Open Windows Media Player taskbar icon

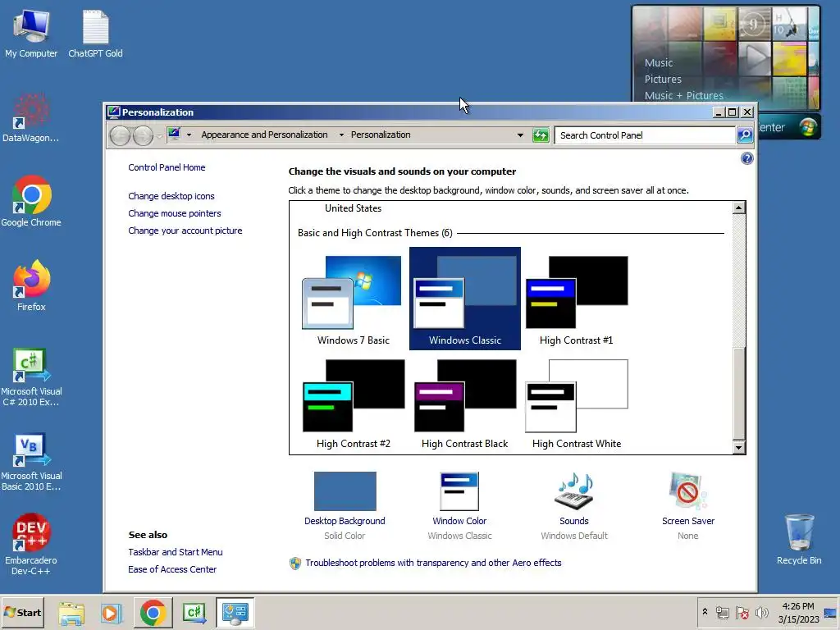tap(112, 613)
